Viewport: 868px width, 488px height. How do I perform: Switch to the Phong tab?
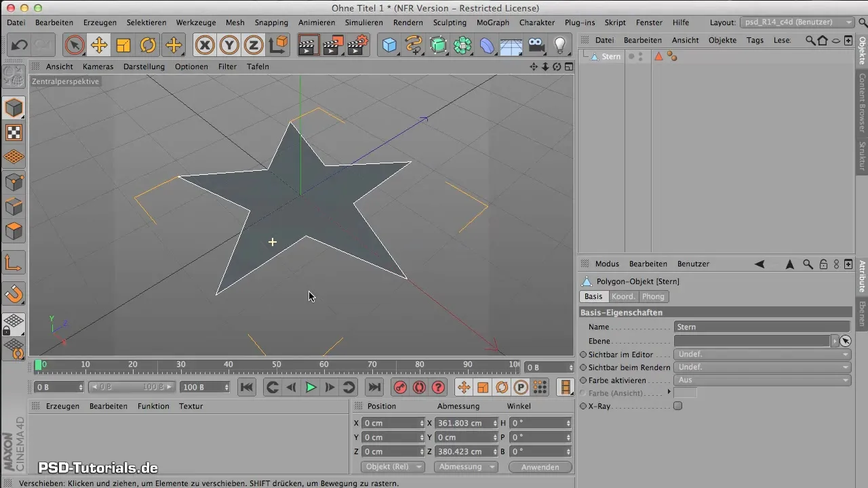(x=653, y=296)
